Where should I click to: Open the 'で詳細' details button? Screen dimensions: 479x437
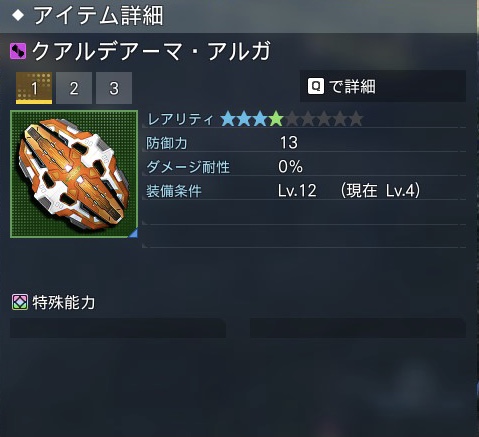pyautogui.click(x=383, y=86)
